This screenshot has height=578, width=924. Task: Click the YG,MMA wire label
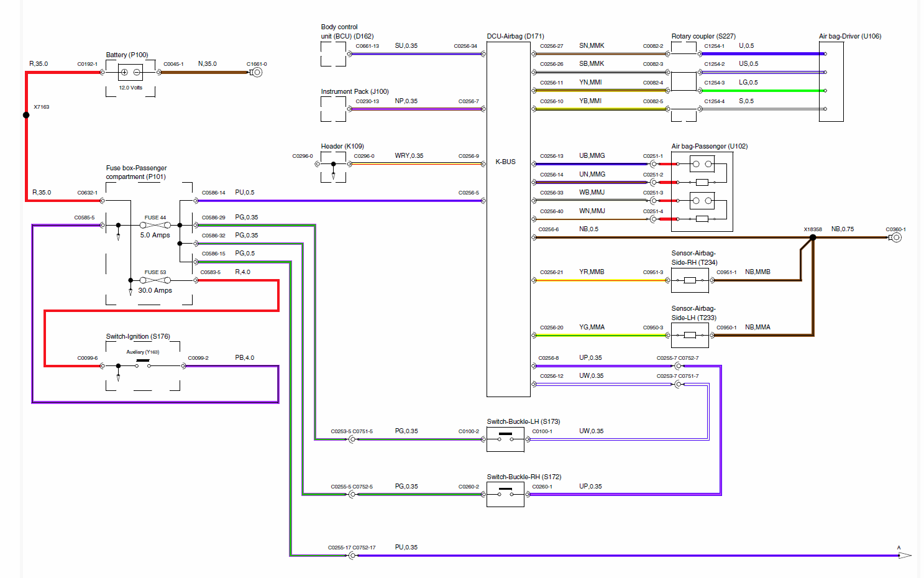[592, 327]
